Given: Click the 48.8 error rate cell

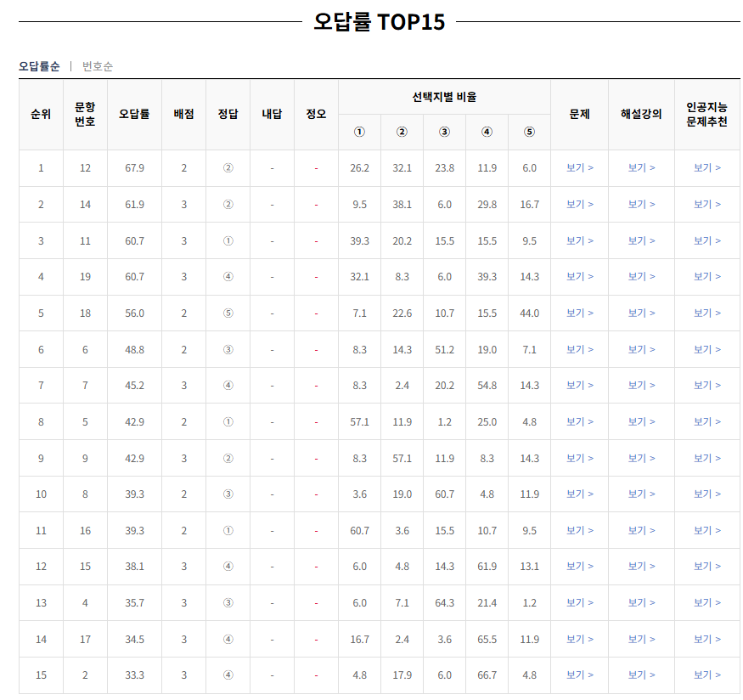Looking at the screenshot, I should click(x=134, y=350).
